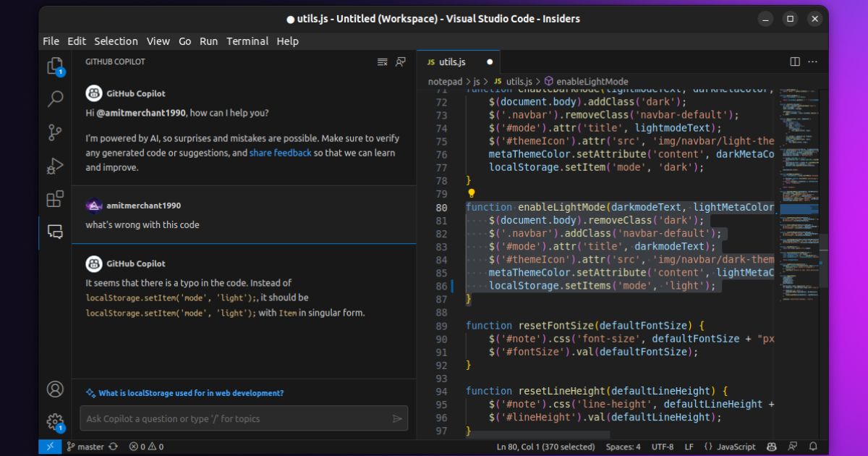This screenshot has width=868, height=456.
Task: Click the feedback icon in status bar
Action: tap(793, 447)
